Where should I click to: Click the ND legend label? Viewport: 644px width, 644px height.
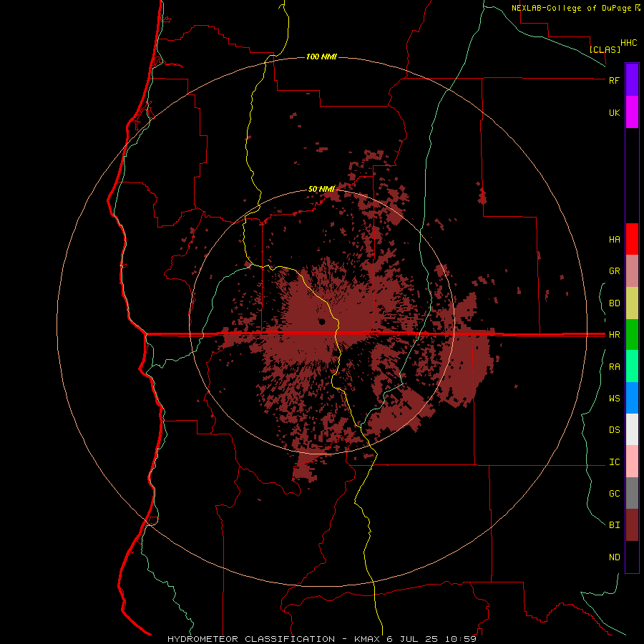point(614,557)
